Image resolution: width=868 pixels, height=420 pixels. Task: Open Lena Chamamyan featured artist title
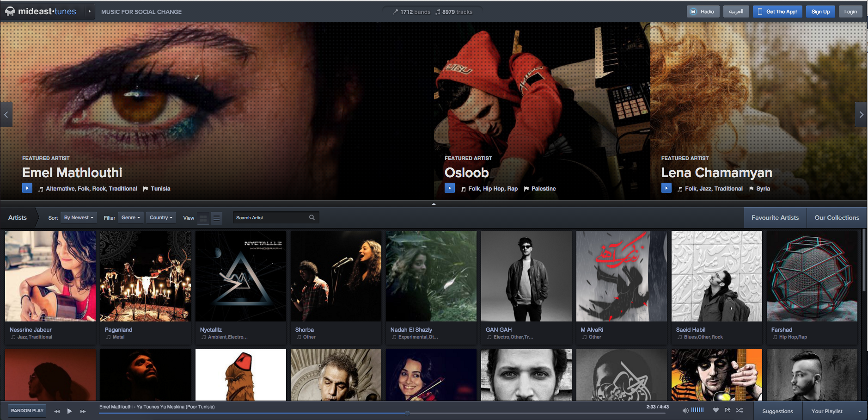717,173
